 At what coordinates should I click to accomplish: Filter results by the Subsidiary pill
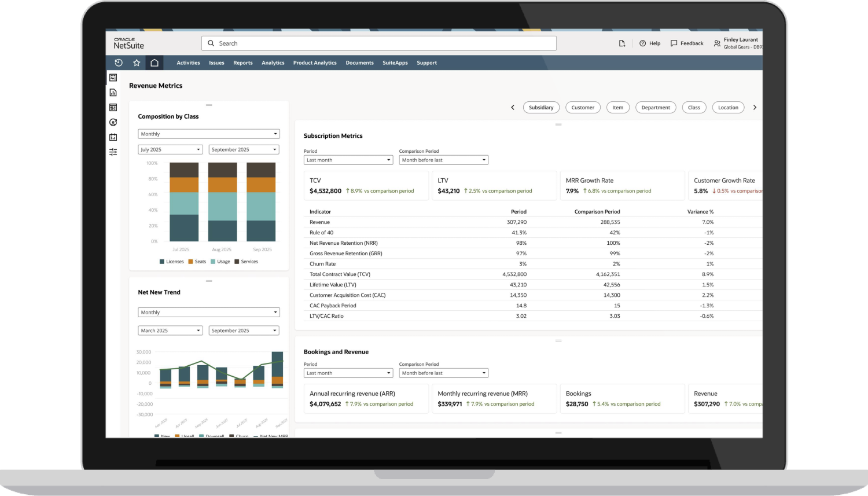click(541, 107)
